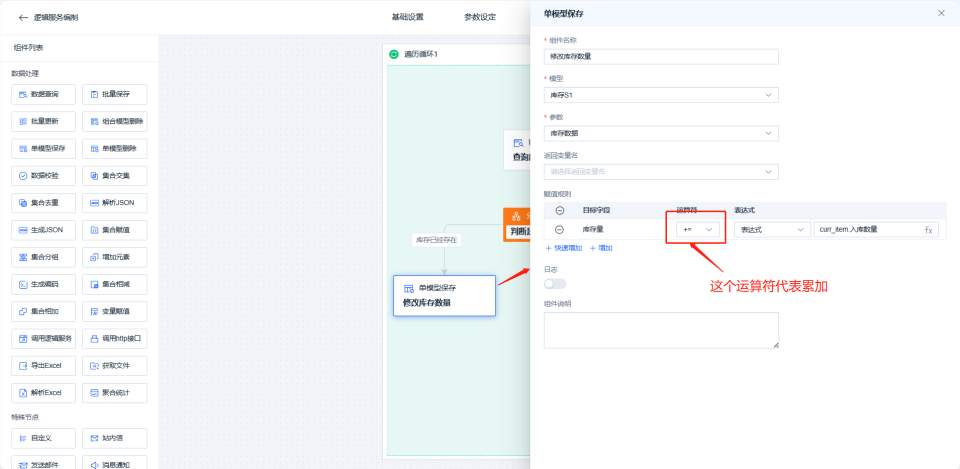Image resolution: width=960 pixels, height=469 pixels.
Task: Select the 修改库存数量 node on canvas
Action: 444,296
